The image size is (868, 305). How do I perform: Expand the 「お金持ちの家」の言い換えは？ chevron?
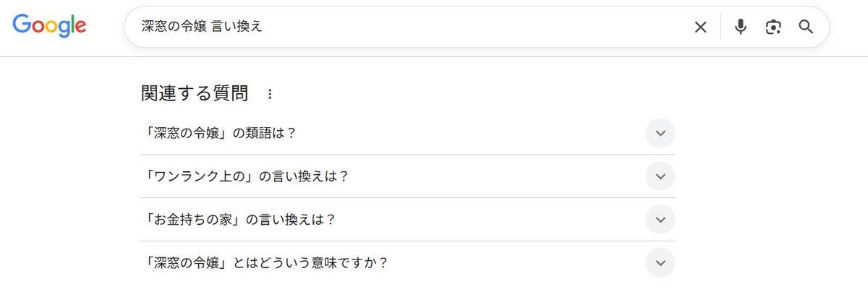[x=660, y=220]
